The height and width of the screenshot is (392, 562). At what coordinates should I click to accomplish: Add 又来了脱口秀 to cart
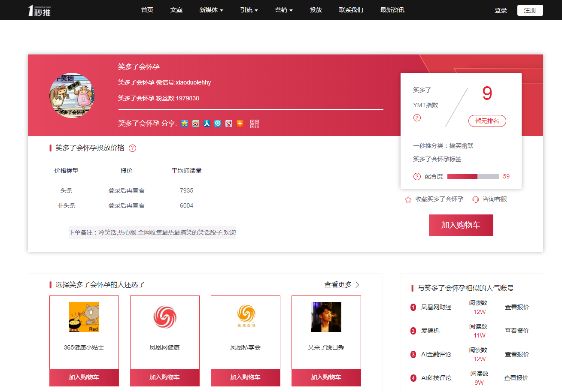tap(326, 377)
